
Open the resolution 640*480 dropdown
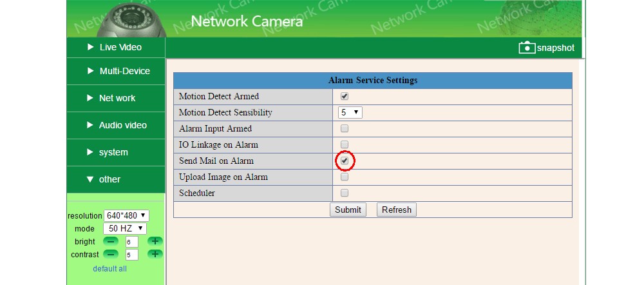tap(126, 215)
